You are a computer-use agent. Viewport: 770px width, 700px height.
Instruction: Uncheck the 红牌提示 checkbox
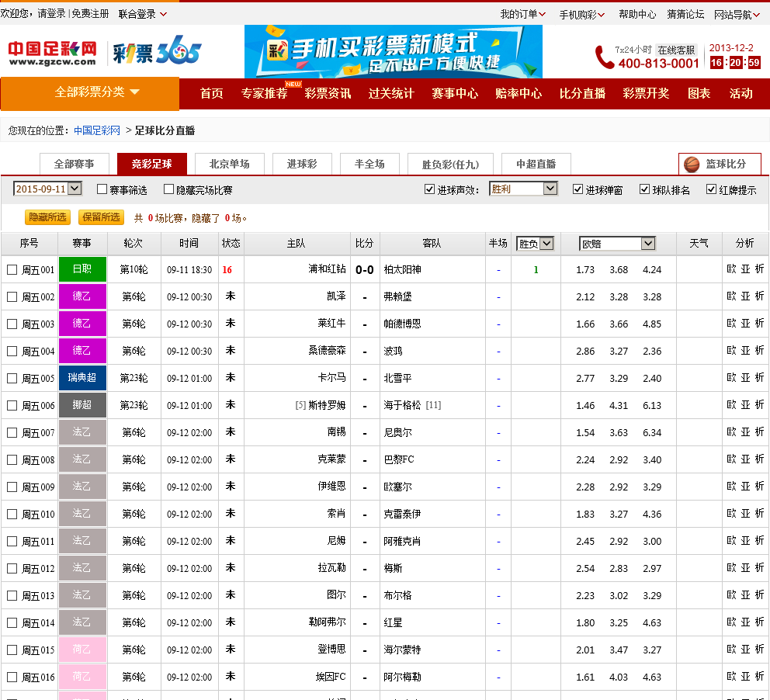711,189
